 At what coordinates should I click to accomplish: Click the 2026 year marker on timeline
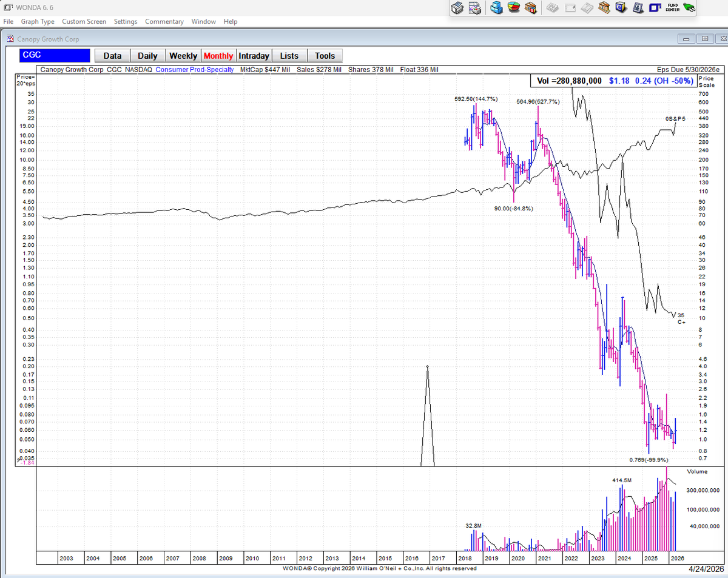coord(677,558)
